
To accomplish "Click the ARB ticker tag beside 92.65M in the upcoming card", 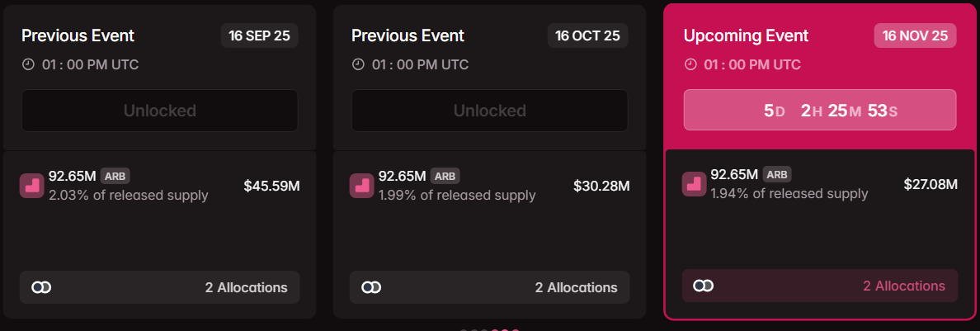I will pyautogui.click(x=776, y=174).
